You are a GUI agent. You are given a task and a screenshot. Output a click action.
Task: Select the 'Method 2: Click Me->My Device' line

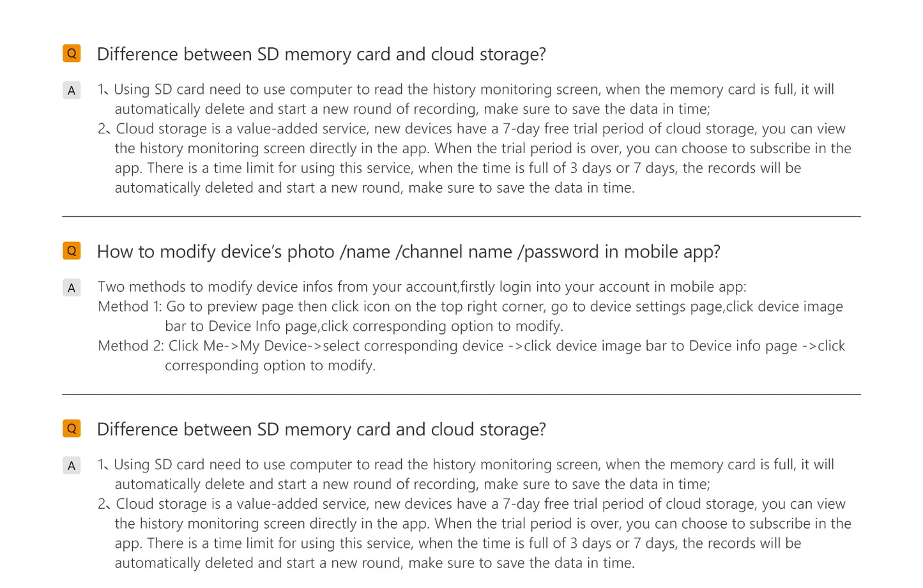click(471, 346)
